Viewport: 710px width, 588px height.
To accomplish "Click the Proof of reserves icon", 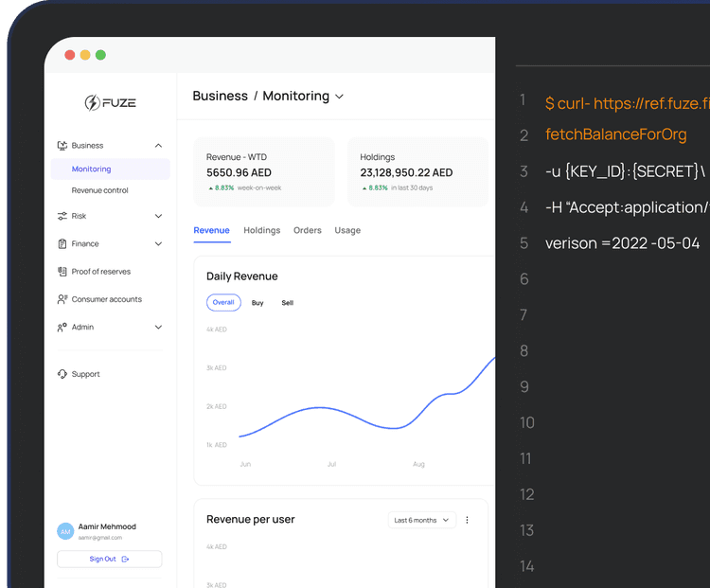I will [x=62, y=272].
